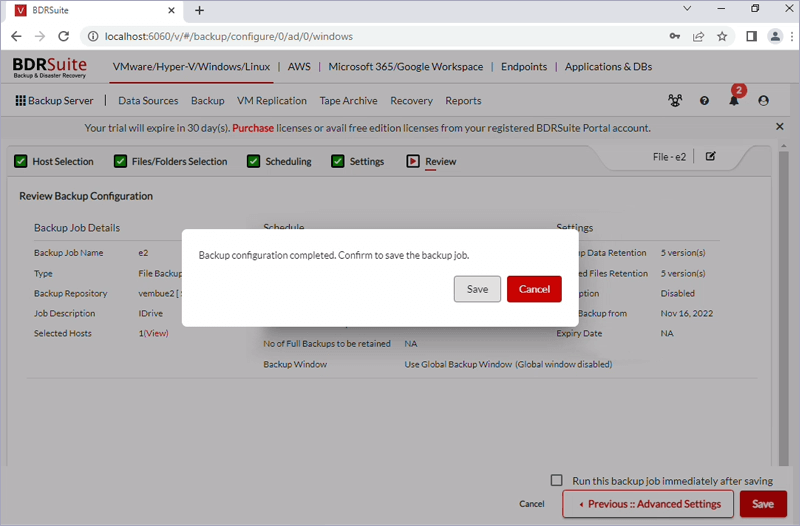Switch to the AWS tab
Screen dimensions: 800x526
click(299, 67)
